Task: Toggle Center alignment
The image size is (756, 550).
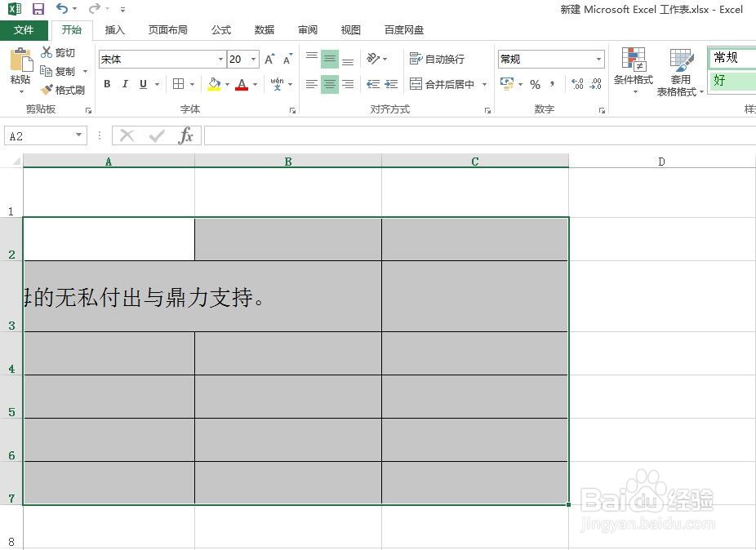Action: pos(329,84)
